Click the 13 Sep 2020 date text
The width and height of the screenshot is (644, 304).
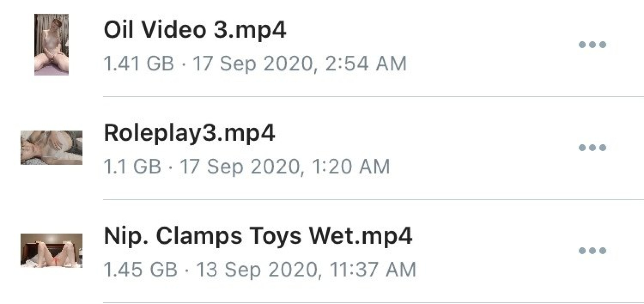pos(258,269)
